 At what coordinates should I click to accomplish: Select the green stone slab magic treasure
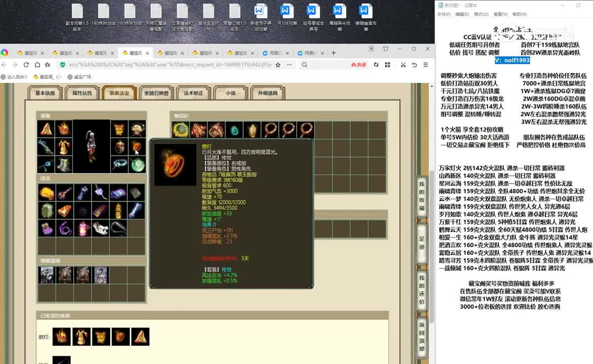47,210
